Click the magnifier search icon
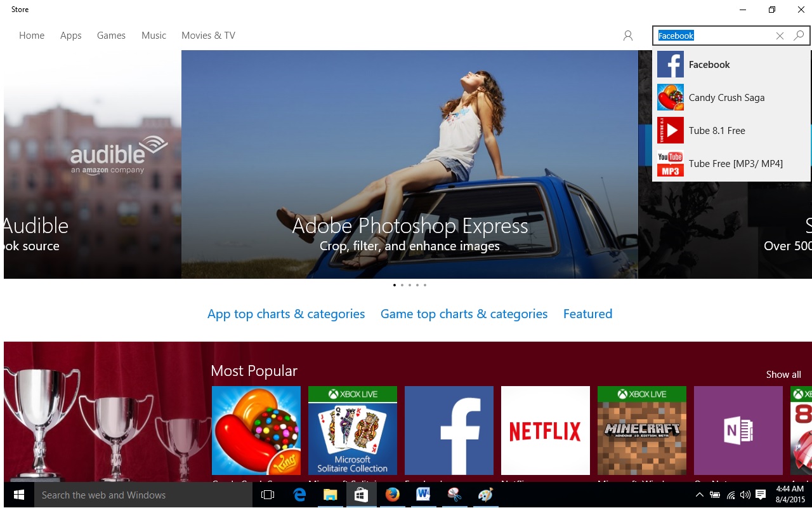Image resolution: width=812 pixels, height=508 pixels. coord(799,36)
